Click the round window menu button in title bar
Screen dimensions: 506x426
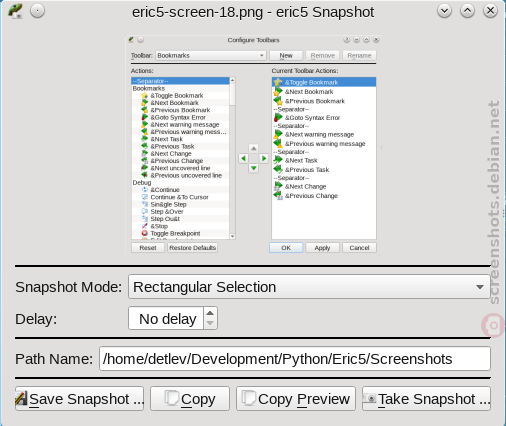click(37, 11)
